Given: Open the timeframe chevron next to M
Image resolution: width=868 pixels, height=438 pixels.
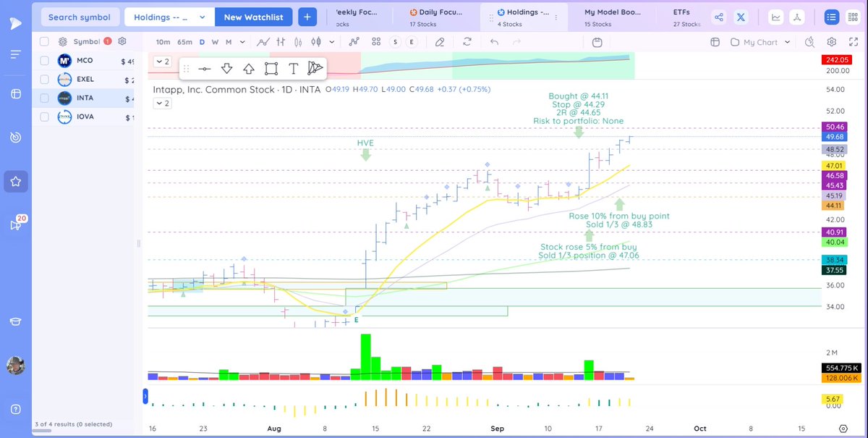Looking at the screenshot, I should (x=242, y=42).
